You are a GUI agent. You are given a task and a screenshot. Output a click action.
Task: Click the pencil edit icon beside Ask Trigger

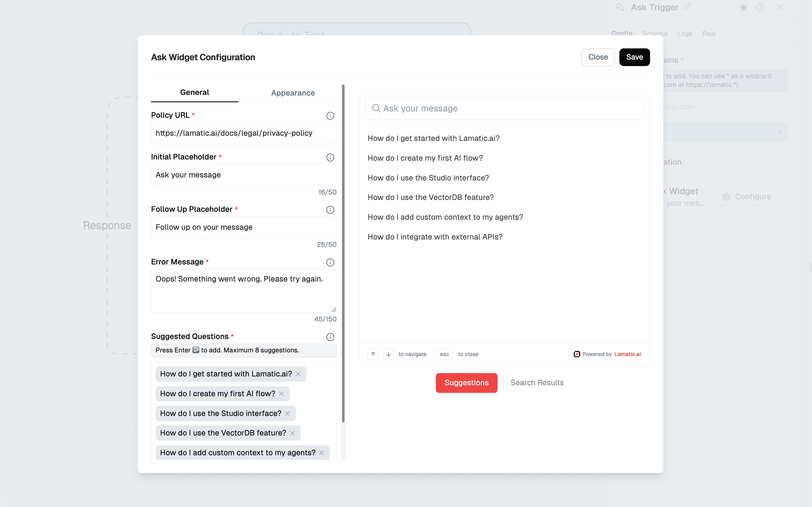(688, 7)
